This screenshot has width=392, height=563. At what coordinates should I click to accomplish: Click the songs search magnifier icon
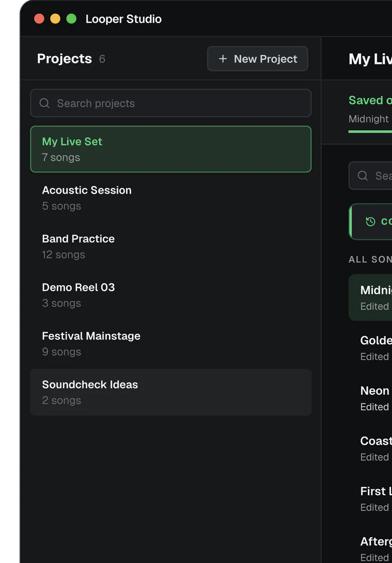point(362,175)
